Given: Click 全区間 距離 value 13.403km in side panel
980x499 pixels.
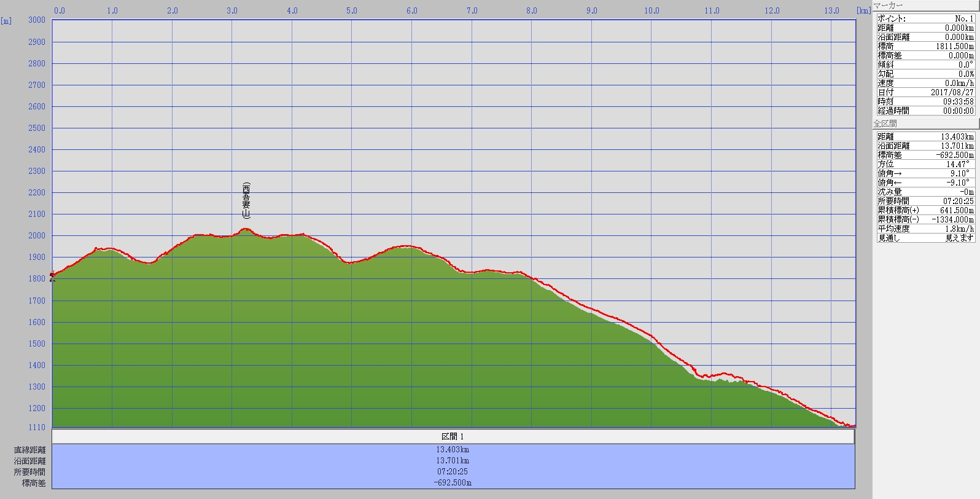Looking at the screenshot, I should 957,136.
